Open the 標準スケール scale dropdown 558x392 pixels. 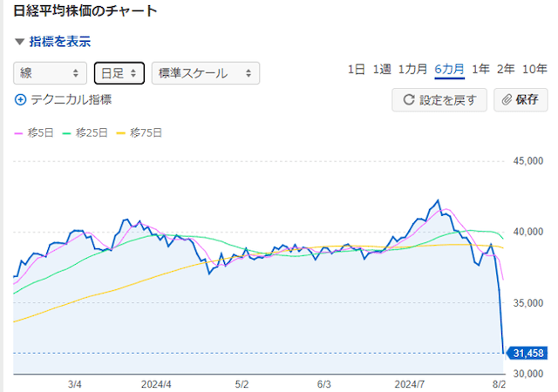pos(206,73)
